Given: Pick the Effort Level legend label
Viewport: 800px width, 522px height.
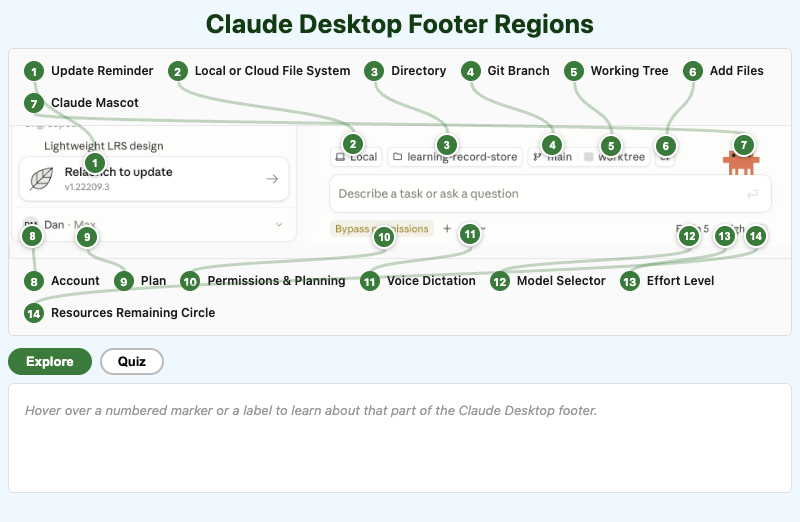Looking at the screenshot, I should click(680, 281).
